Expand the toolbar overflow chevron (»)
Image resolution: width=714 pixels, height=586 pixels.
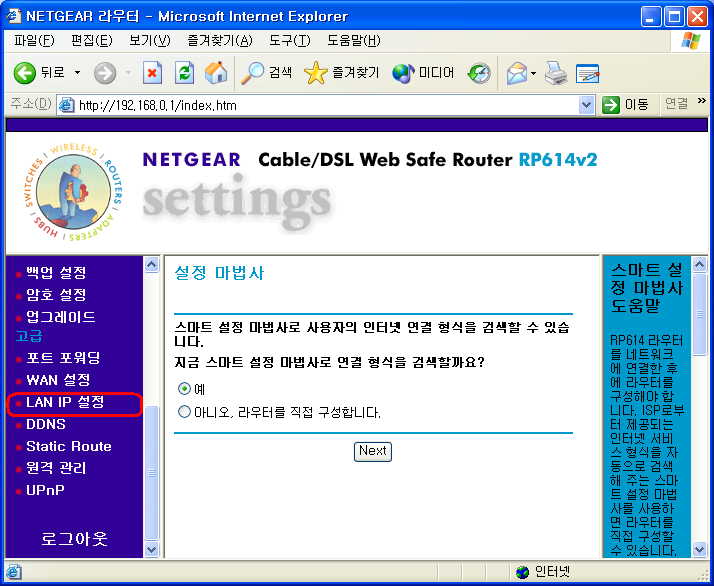pos(702,100)
